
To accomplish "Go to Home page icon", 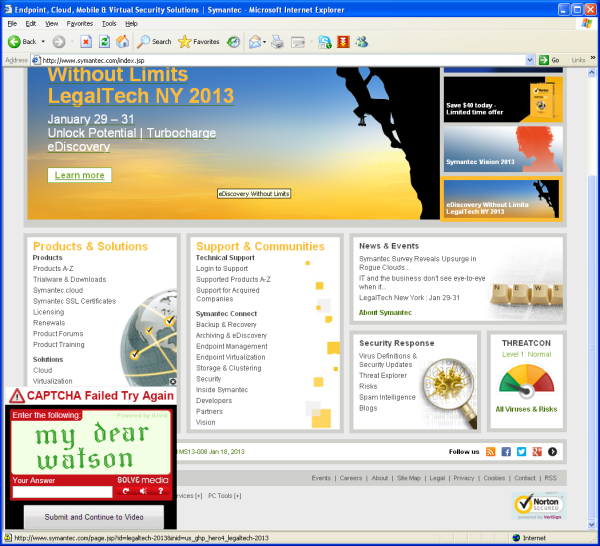I will [122, 41].
